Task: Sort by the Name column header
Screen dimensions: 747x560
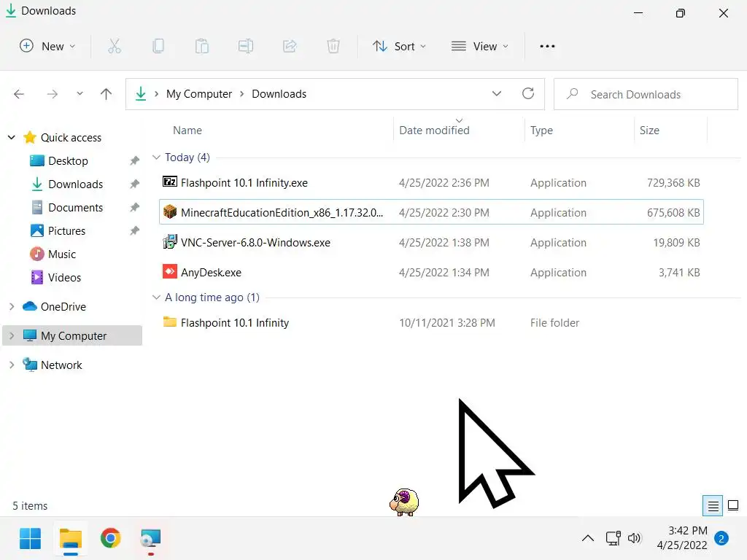Action: pyautogui.click(x=187, y=131)
